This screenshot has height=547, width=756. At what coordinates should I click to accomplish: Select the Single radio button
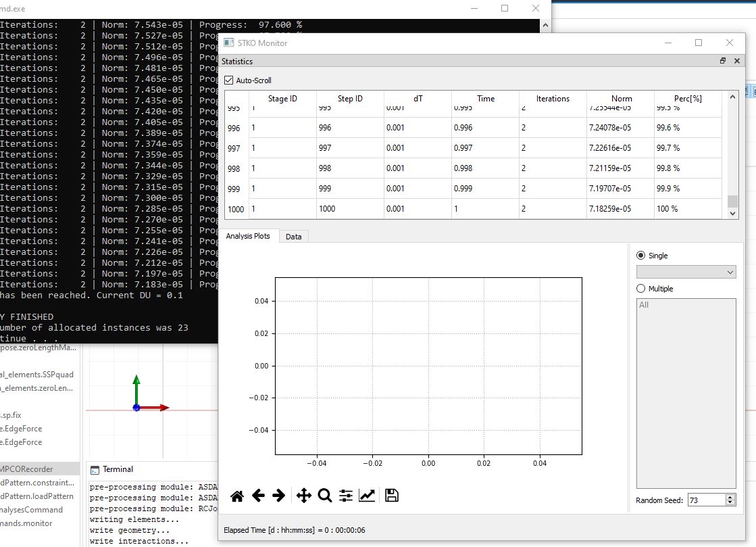click(x=640, y=255)
